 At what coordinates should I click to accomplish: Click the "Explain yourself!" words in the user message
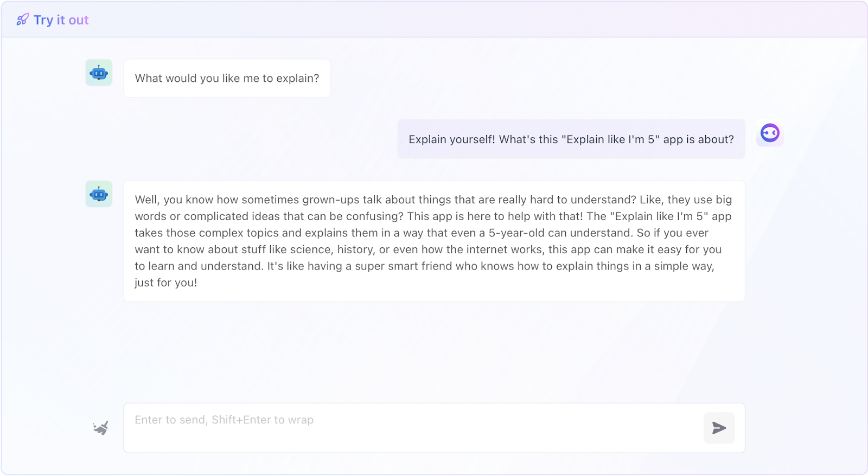452,139
